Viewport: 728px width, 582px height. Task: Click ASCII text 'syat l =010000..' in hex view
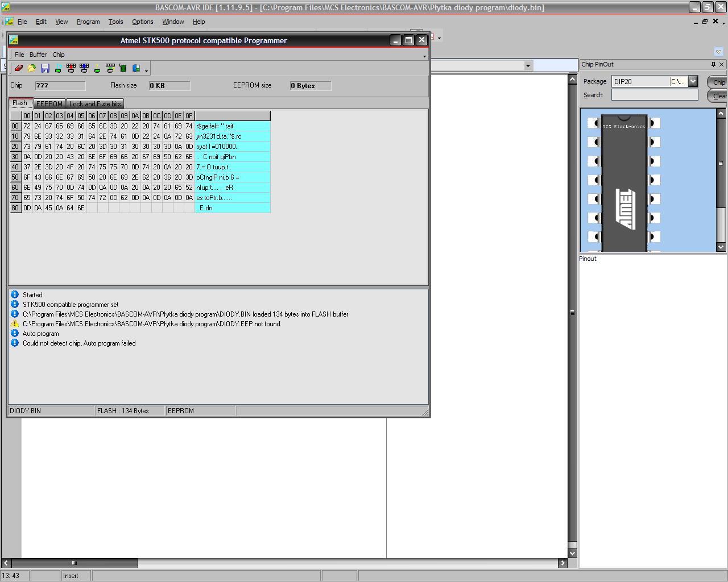click(x=217, y=147)
